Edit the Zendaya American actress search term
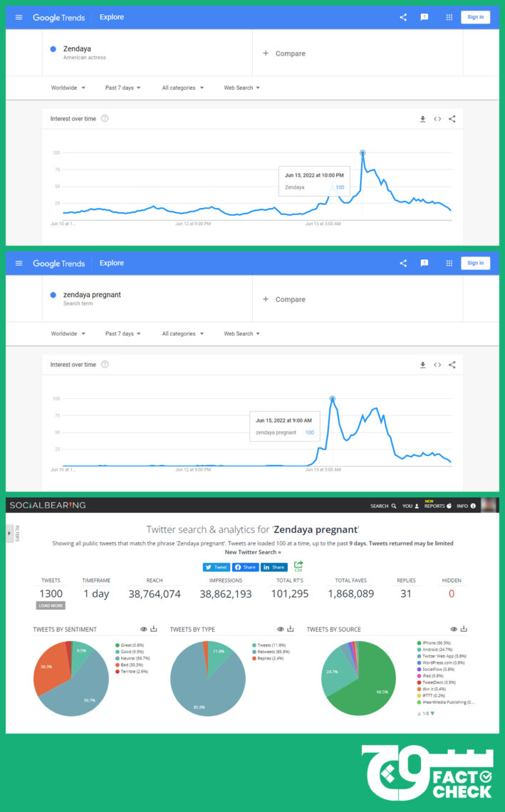 [x=147, y=52]
